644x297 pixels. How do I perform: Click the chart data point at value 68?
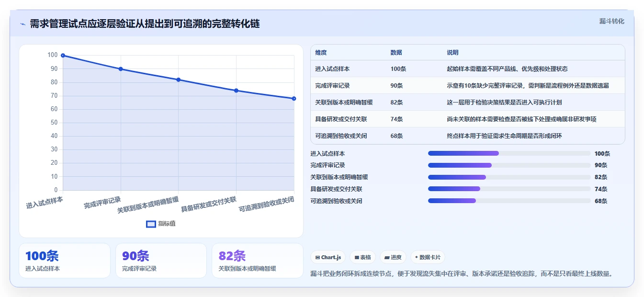[x=294, y=99]
